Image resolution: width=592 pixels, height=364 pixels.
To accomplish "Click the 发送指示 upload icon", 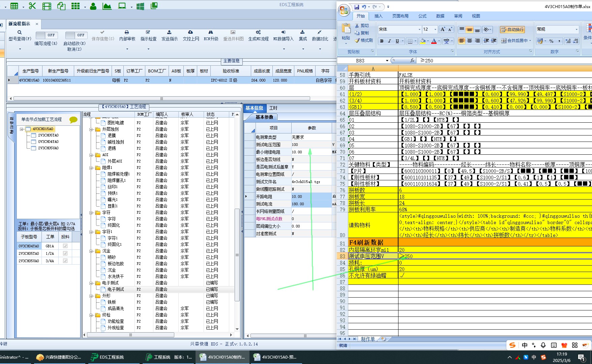I will coord(169,32).
